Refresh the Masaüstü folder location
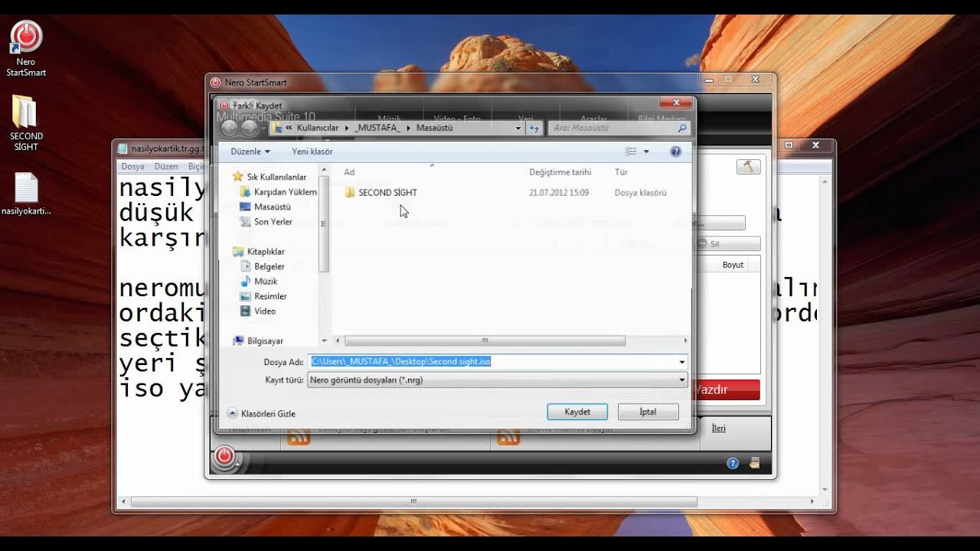 (534, 128)
